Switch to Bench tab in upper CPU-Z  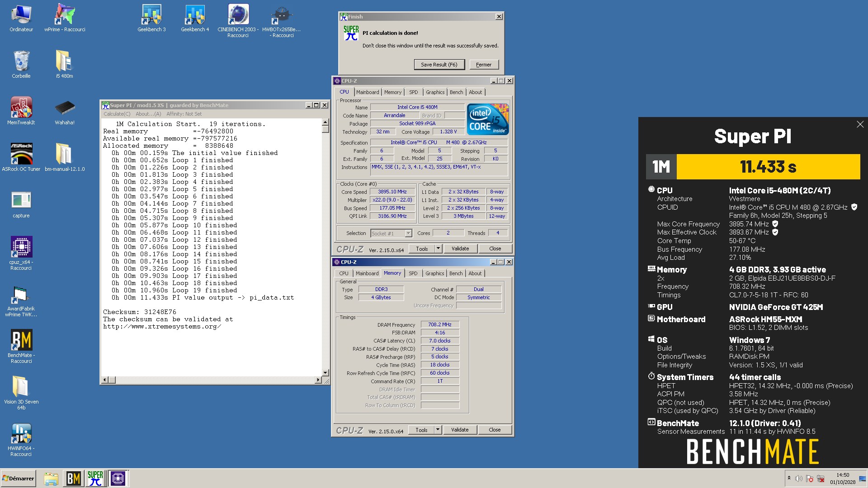tap(456, 92)
